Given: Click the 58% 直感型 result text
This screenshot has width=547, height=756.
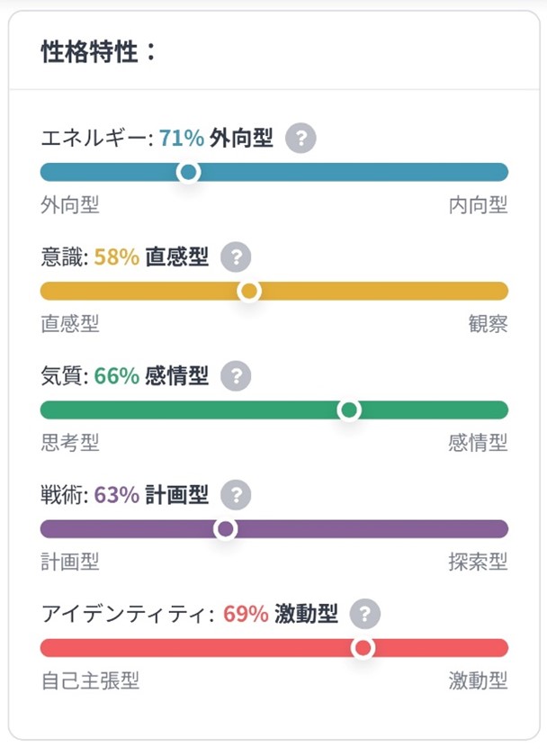Looking at the screenshot, I should coord(151,257).
